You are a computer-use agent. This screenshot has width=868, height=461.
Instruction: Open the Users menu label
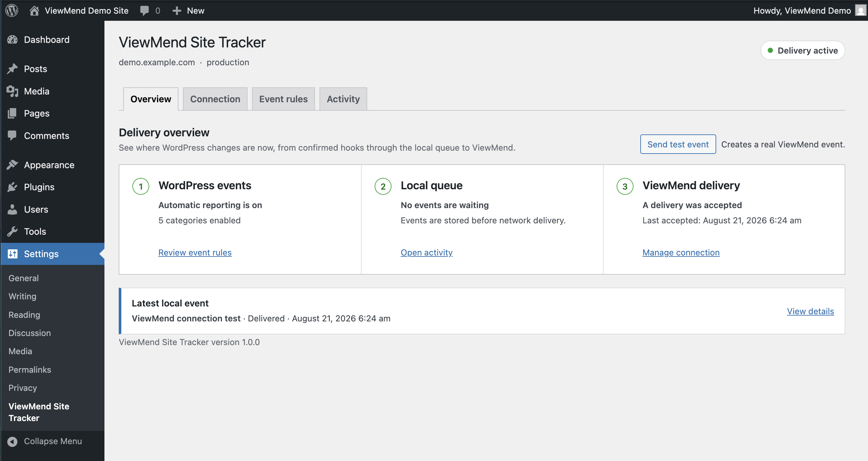point(36,209)
